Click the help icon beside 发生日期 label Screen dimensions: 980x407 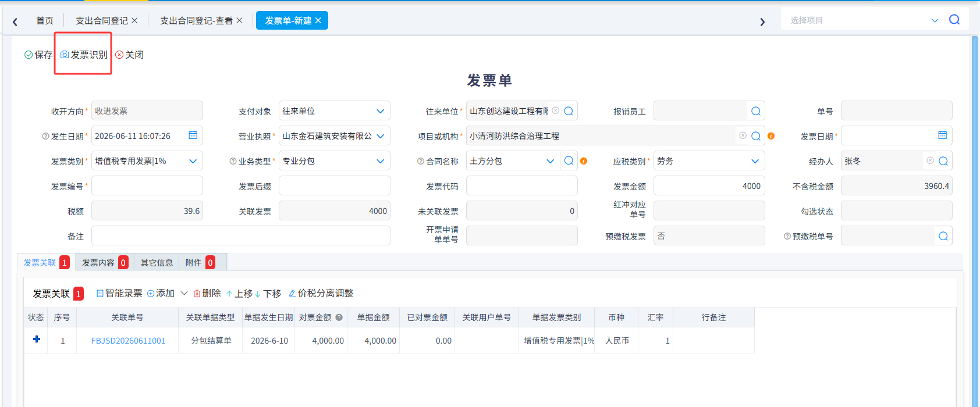tap(45, 136)
